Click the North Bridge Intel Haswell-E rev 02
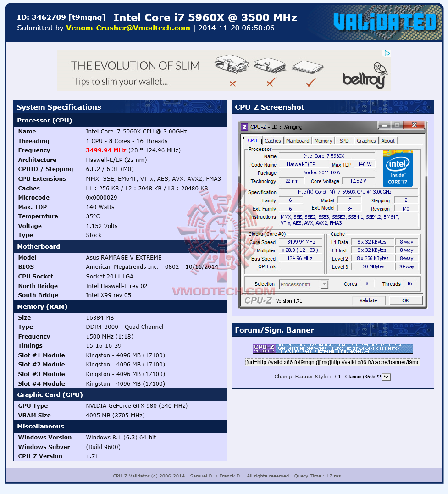The width and height of the screenshot is (448, 494). (116, 286)
